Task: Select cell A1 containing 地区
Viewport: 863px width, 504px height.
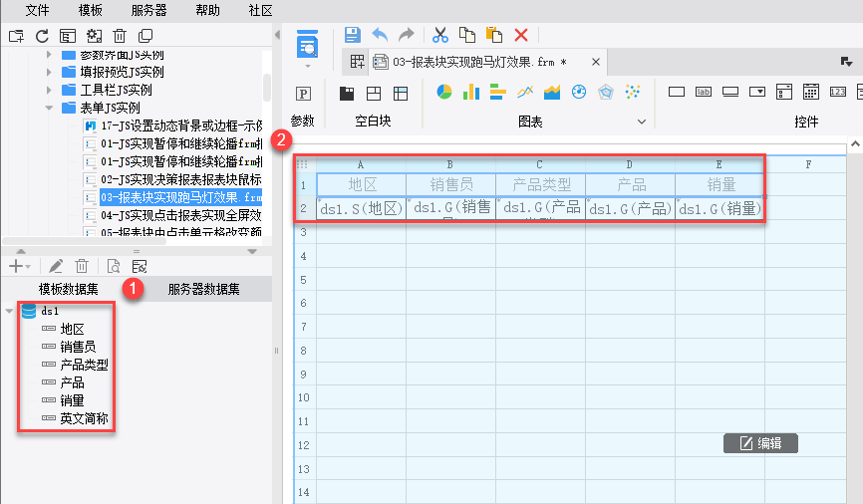Action: (362, 185)
